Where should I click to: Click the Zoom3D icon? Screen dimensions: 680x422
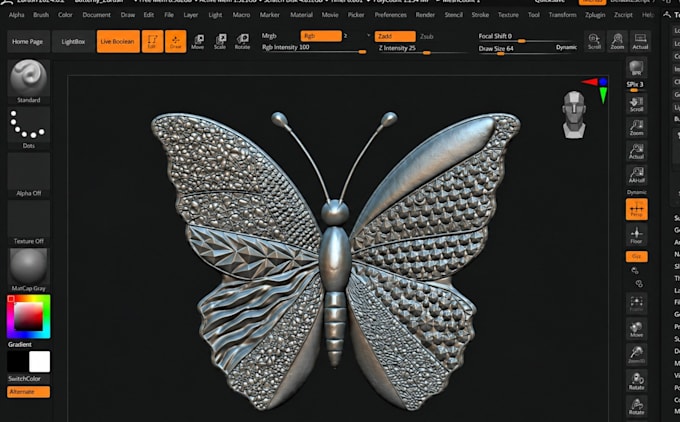pos(636,355)
